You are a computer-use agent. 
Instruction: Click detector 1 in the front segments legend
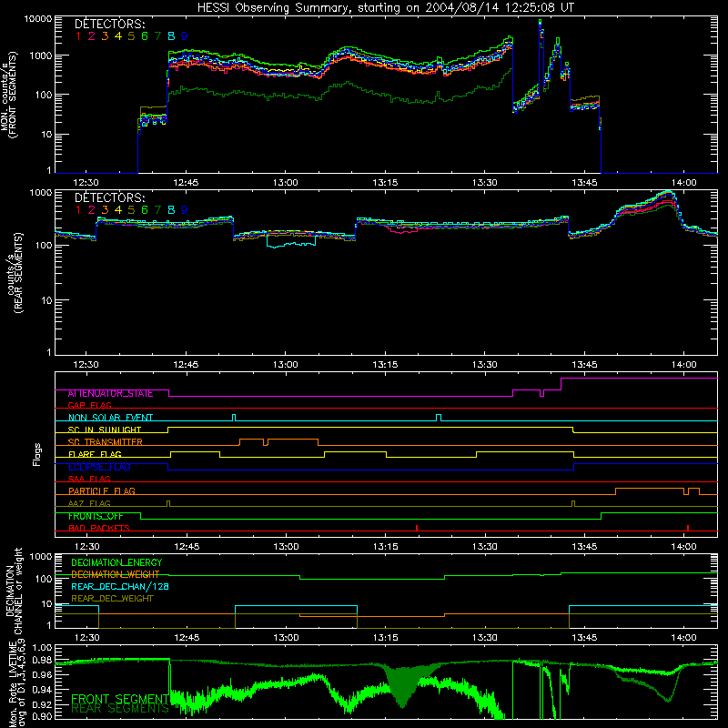point(78,36)
